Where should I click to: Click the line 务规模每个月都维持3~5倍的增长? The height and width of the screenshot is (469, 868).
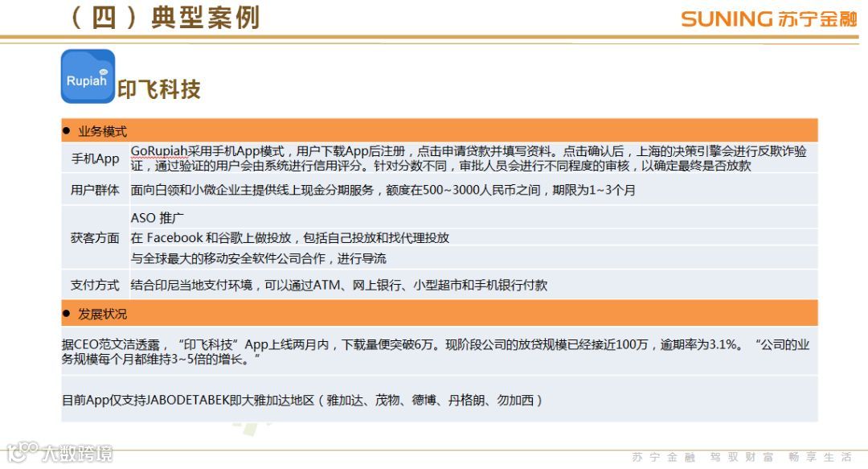161,360
